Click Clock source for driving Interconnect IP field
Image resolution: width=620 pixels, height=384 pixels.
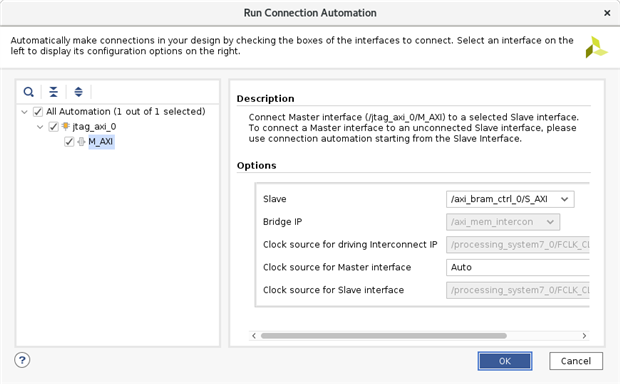coord(518,245)
